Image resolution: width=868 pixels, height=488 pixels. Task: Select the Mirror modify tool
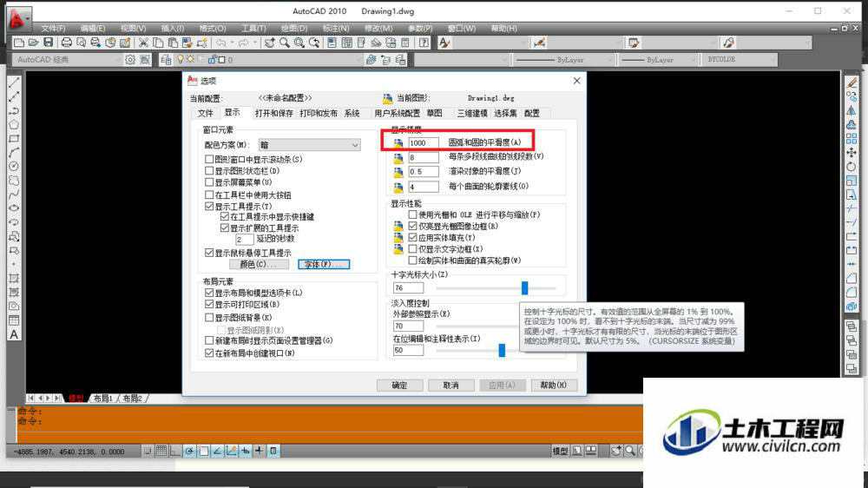(852, 111)
